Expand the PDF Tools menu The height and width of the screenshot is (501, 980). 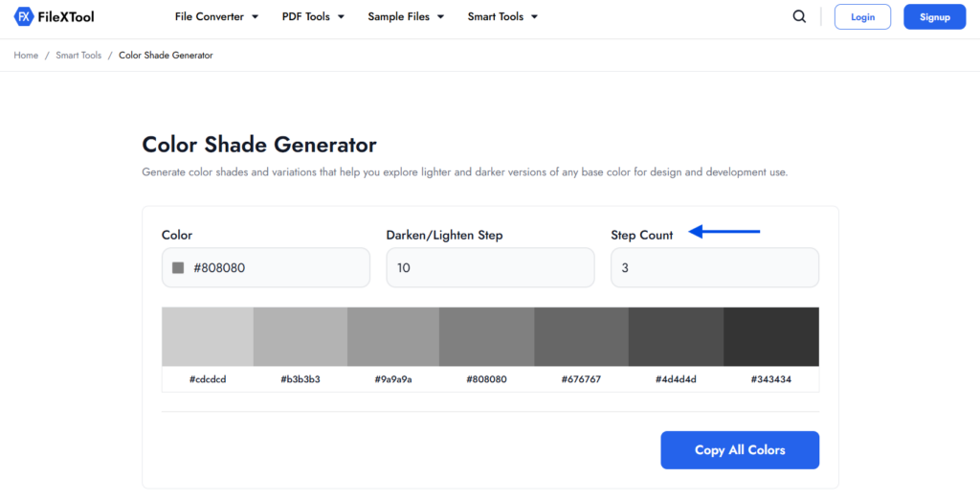[313, 17]
